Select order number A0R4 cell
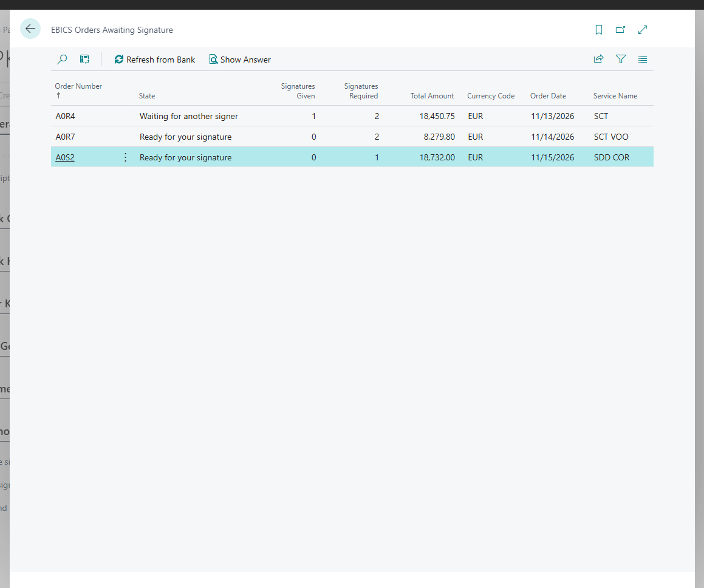This screenshot has height=588, width=704. pos(65,116)
